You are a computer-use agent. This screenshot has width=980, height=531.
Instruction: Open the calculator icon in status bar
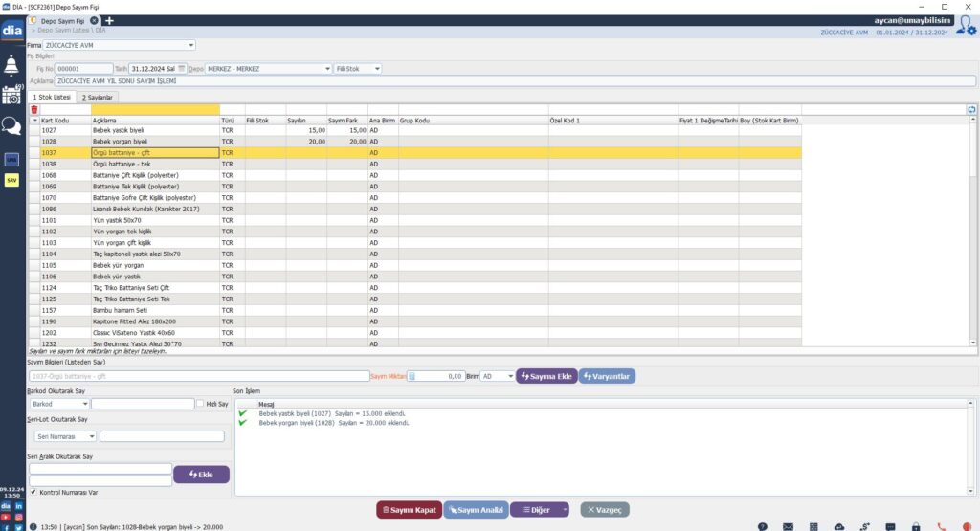[x=813, y=526]
